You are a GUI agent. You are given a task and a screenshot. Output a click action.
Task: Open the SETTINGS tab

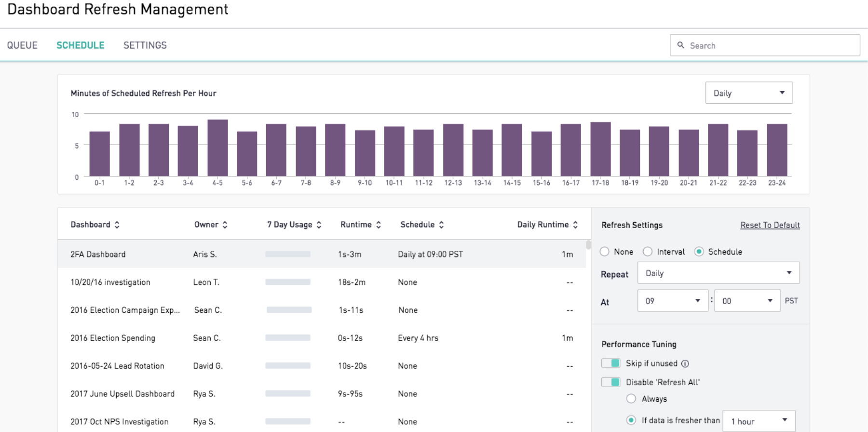[145, 45]
